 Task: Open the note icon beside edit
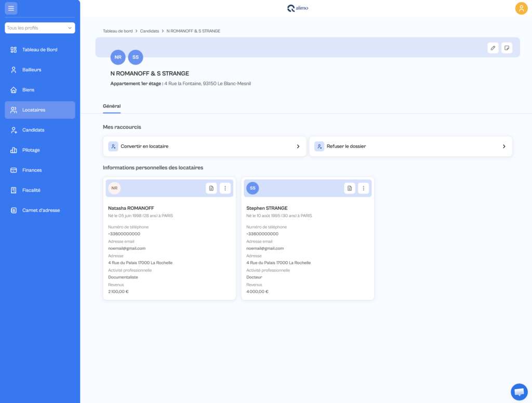click(x=507, y=48)
